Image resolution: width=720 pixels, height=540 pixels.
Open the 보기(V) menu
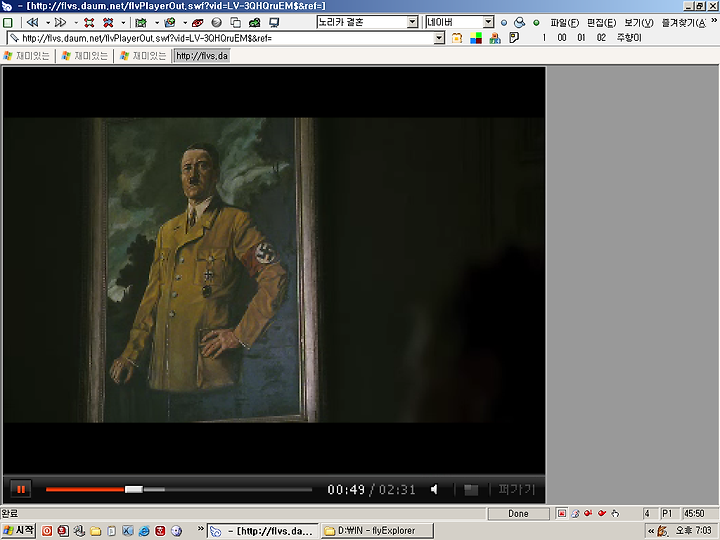(x=639, y=23)
